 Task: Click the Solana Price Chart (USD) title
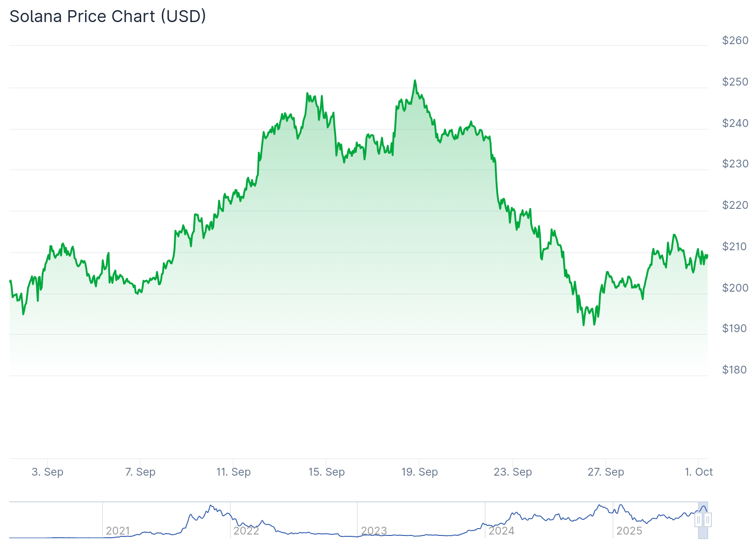(x=108, y=17)
